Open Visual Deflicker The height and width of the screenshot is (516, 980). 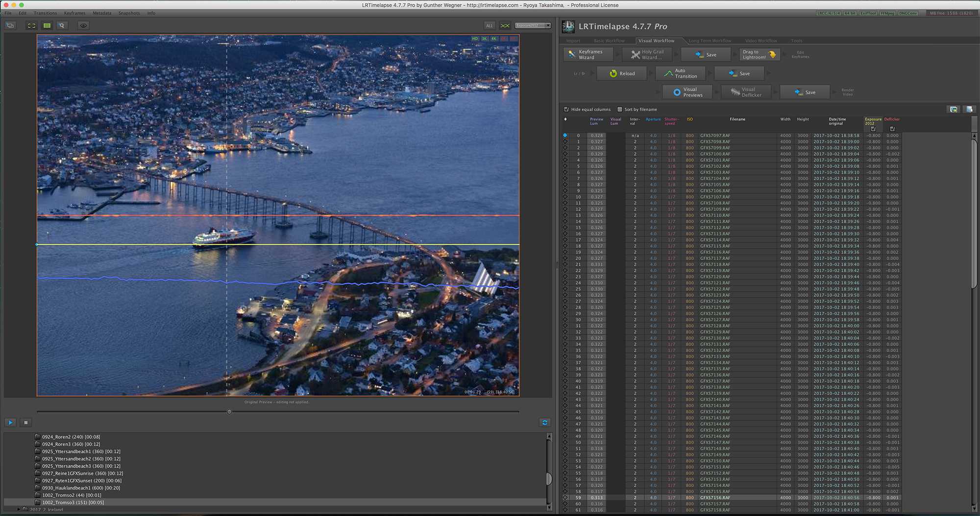[746, 92]
